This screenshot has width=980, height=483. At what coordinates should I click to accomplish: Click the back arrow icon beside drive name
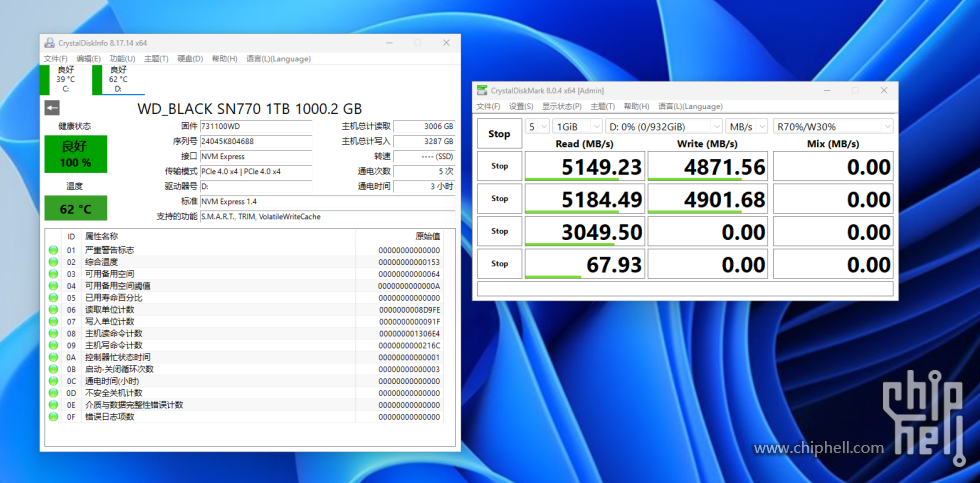tap(52, 108)
